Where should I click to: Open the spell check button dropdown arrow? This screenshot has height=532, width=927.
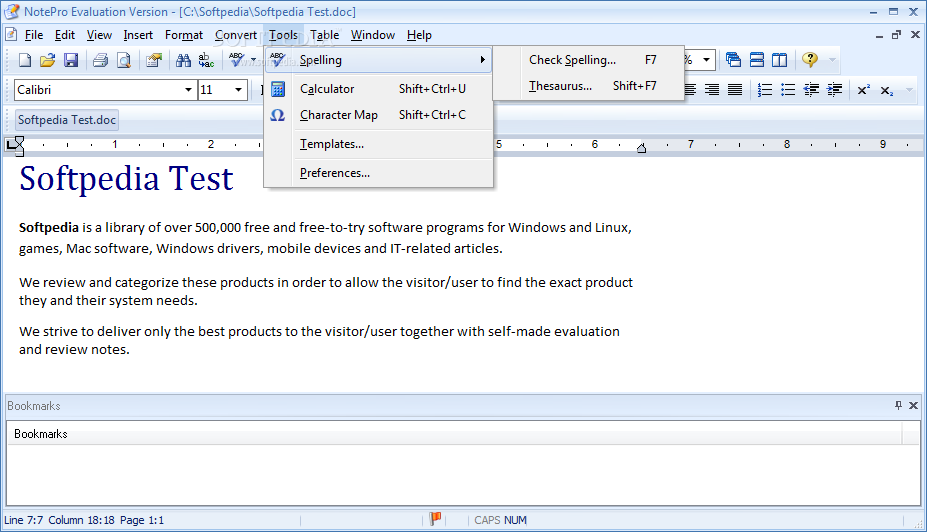click(x=254, y=60)
